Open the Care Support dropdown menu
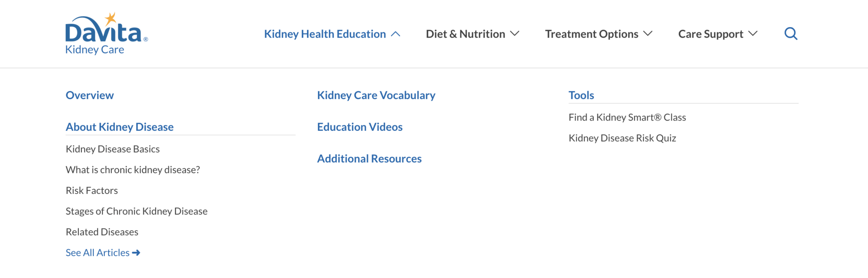The image size is (868, 278). click(x=718, y=34)
